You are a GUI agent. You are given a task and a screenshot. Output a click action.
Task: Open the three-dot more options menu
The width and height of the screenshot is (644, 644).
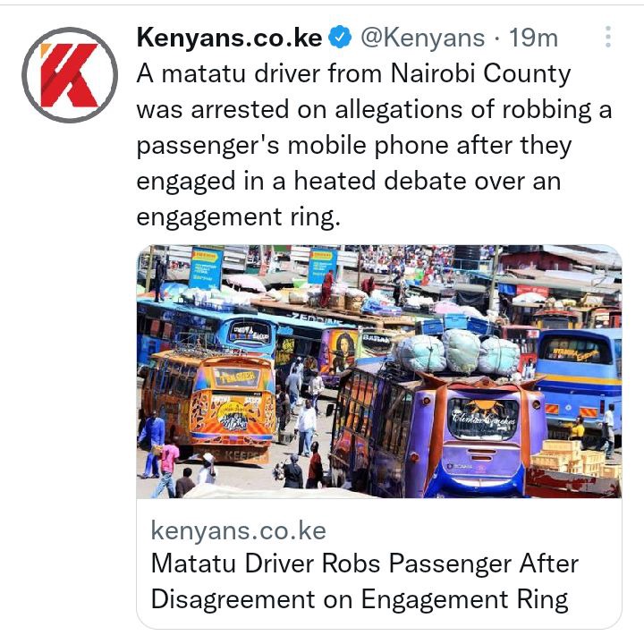[x=608, y=37]
